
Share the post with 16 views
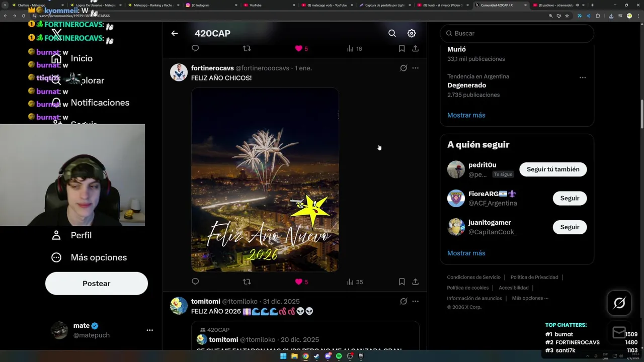416,48
